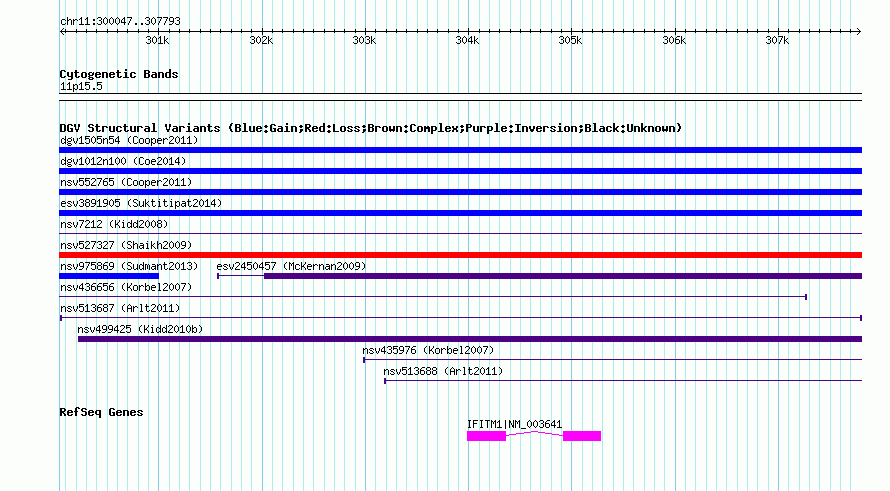Screen dimensions: 890x491
Task: Click the right arrow of the ruler
Action: pyautogui.click(x=858, y=32)
